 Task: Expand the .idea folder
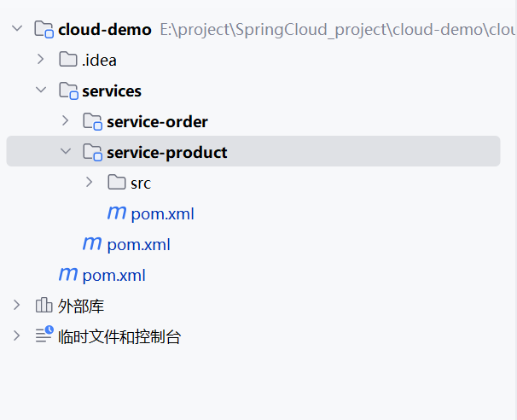(40, 60)
